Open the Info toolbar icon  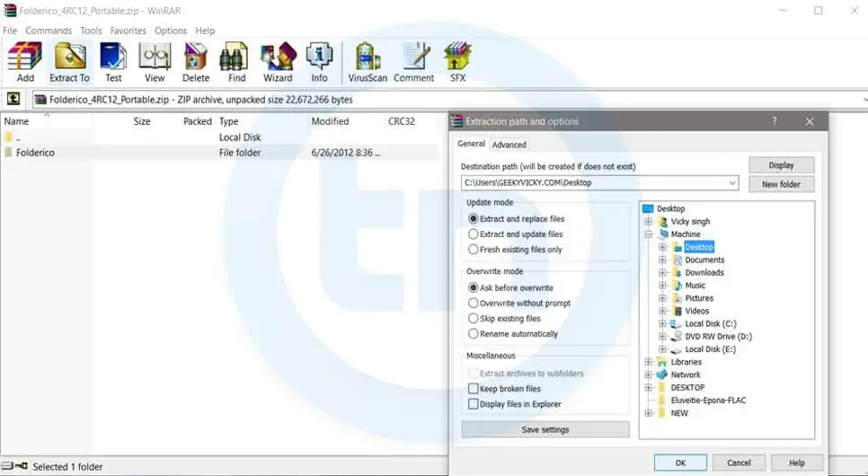(x=319, y=56)
